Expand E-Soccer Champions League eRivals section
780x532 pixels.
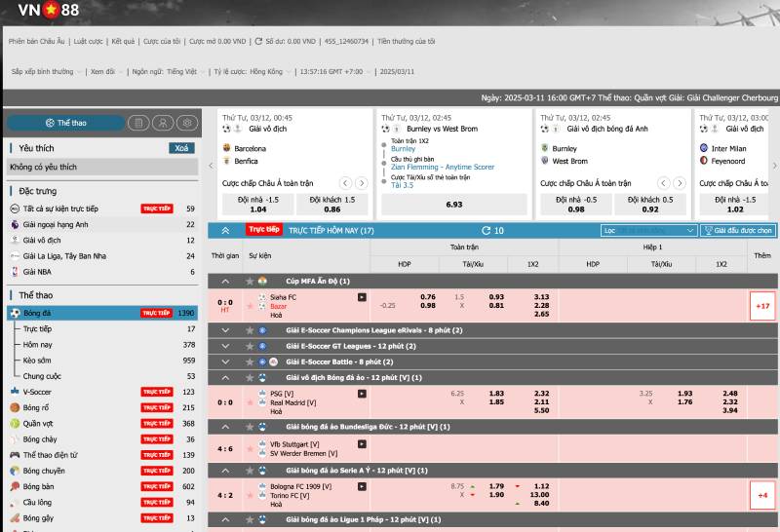(x=225, y=330)
